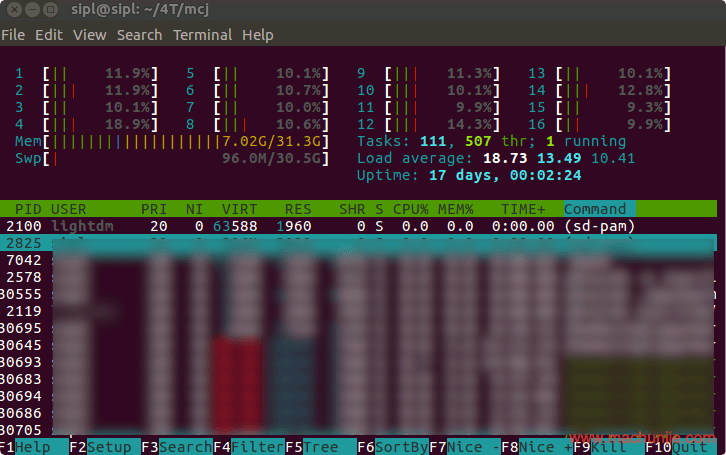The image size is (726, 455).
Task: Click the Swp usage bar
Action: tap(172, 159)
